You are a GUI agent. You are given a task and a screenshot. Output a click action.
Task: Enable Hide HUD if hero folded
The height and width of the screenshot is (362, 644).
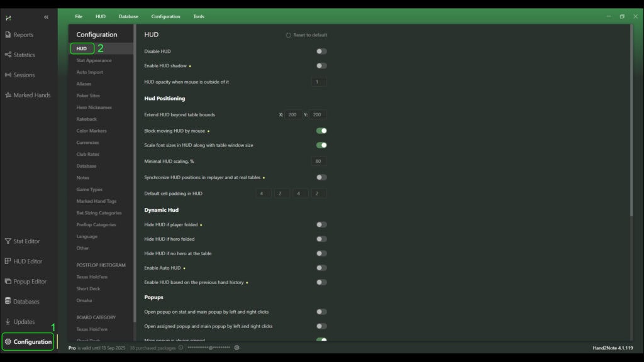[x=321, y=239]
